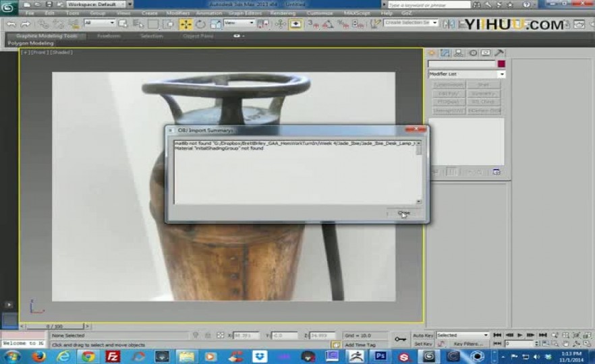Screen dimensions: 595x364
Task: Choose the Rectangular Selection Region tool
Action: (153, 24)
